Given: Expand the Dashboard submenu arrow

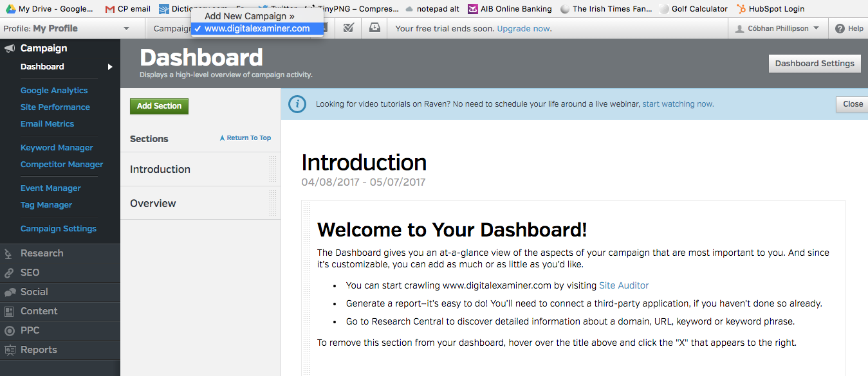Looking at the screenshot, I should coord(110,67).
